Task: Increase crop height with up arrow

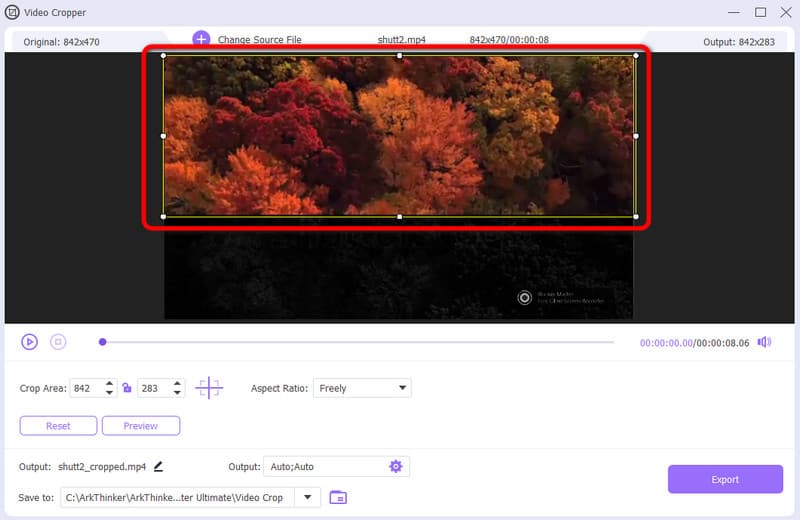Action: coord(177,383)
